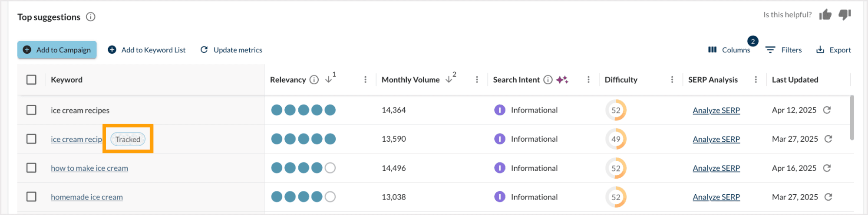Open the Columns selector
Image resolution: width=868 pixels, height=215 pixels.
tap(729, 50)
